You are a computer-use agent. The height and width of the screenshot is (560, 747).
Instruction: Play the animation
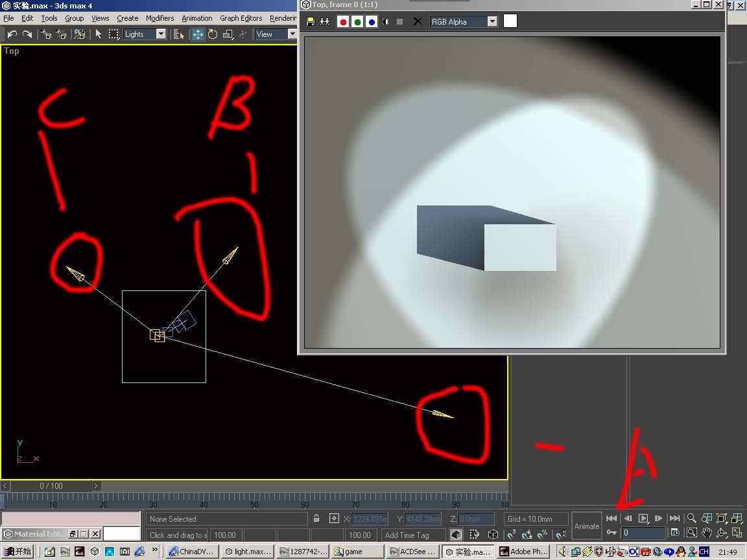point(643,518)
